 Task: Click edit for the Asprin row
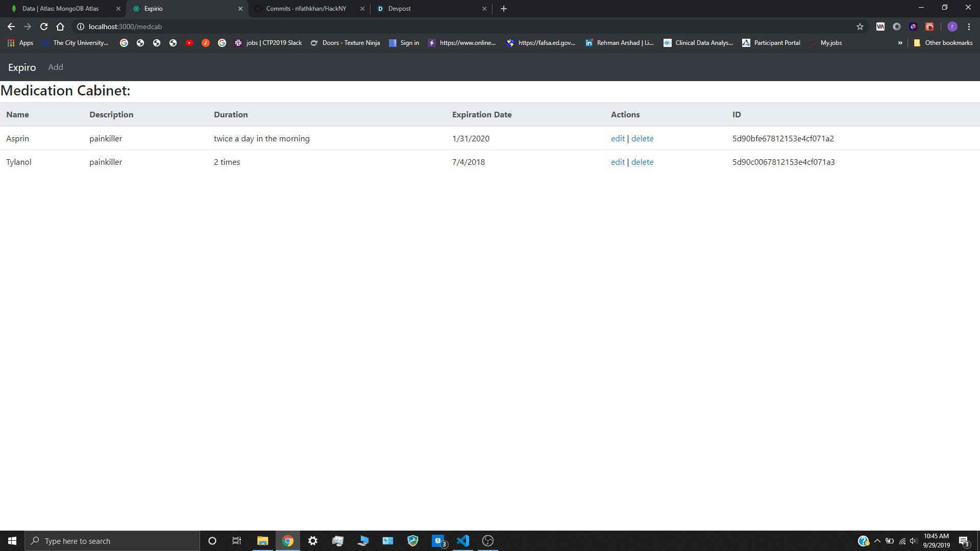pyautogui.click(x=618, y=139)
